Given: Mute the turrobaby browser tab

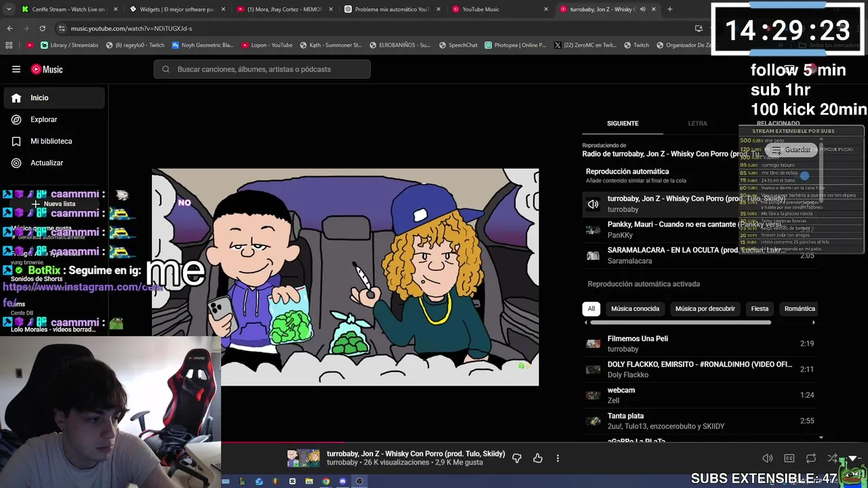Looking at the screenshot, I should tap(643, 9).
